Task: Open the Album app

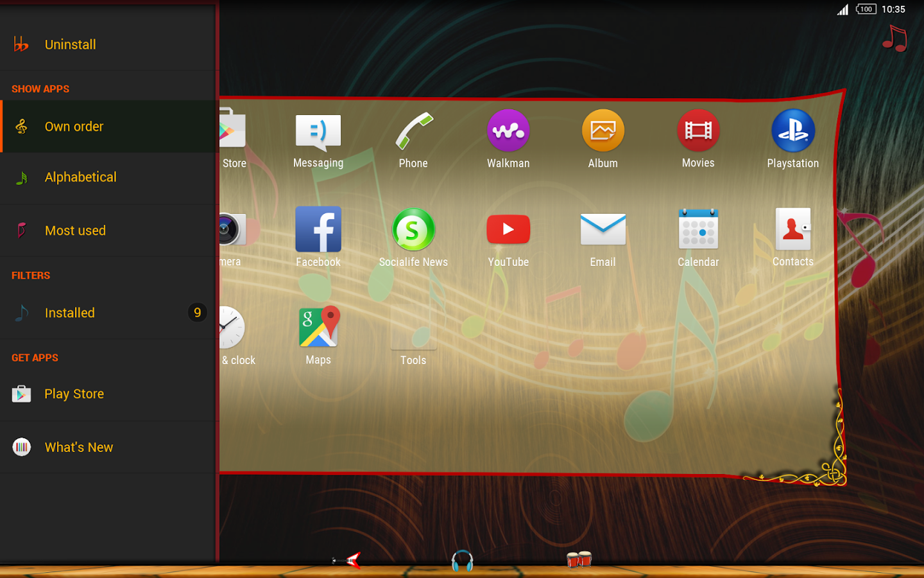Action: (603, 139)
